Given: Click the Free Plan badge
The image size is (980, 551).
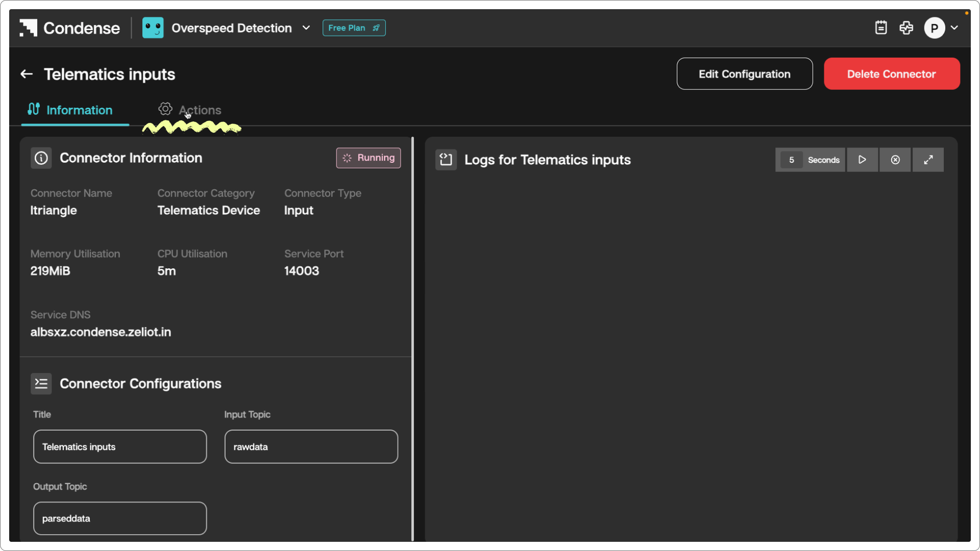Looking at the screenshot, I should [354, 28].
